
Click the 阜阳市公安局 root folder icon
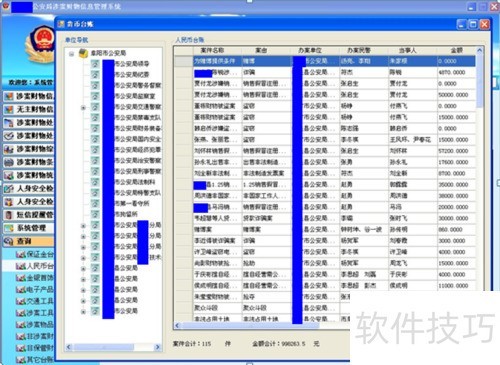point(83,53)
